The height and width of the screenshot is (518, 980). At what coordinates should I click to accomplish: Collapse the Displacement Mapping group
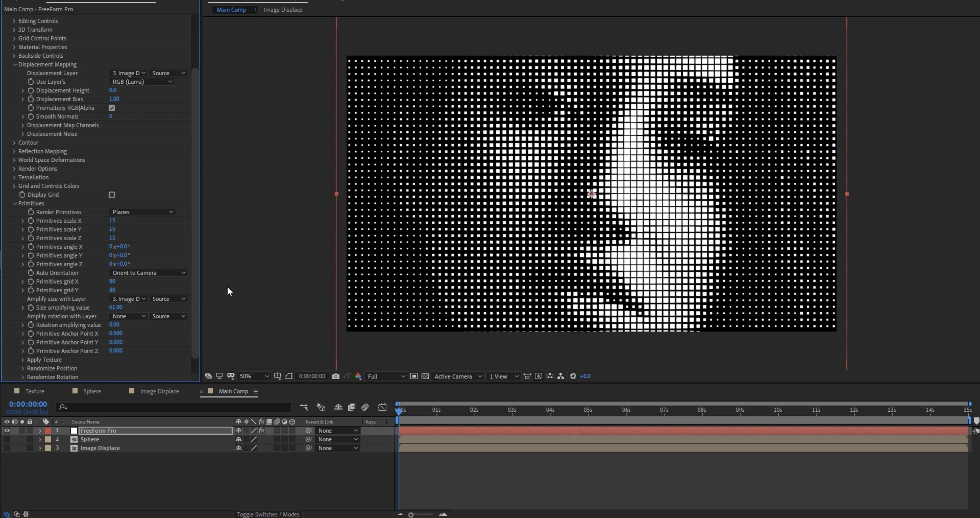tap(15, 64)
